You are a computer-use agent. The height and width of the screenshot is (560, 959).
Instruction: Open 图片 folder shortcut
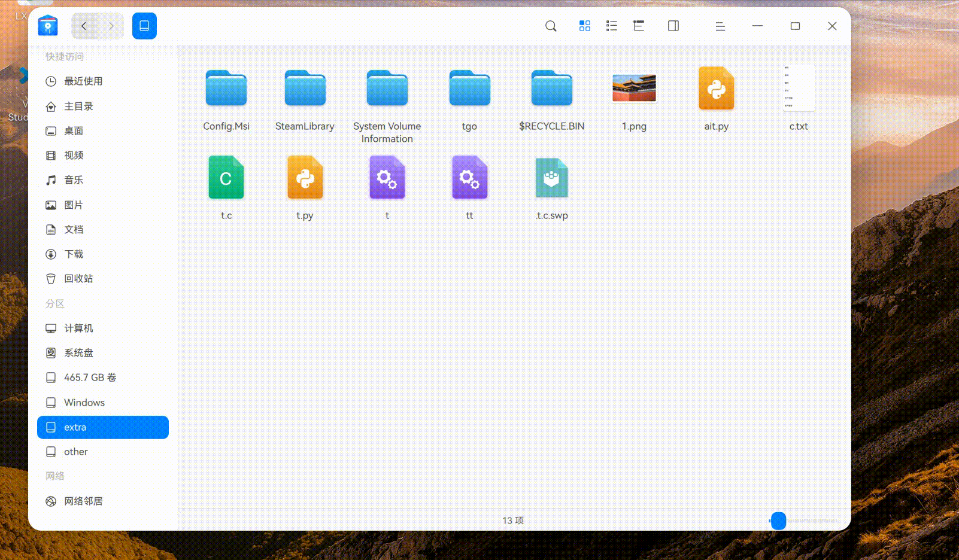[103, 205]
